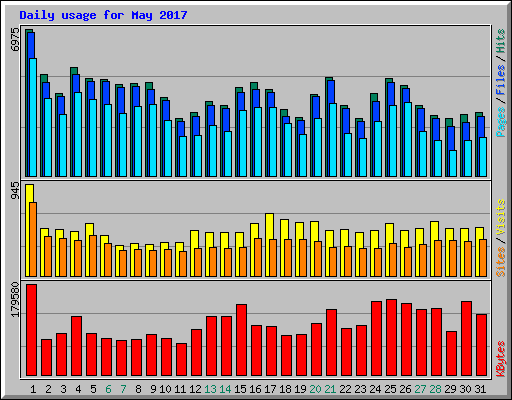Screen dimensions: 512x400
Task: Select green day 20 label
Action: [315, 389]
